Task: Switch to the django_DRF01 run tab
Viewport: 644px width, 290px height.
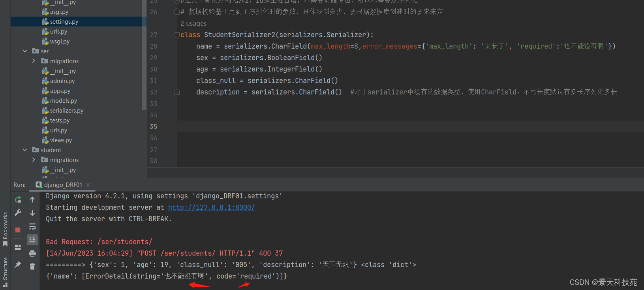Action: click(63, 185)
